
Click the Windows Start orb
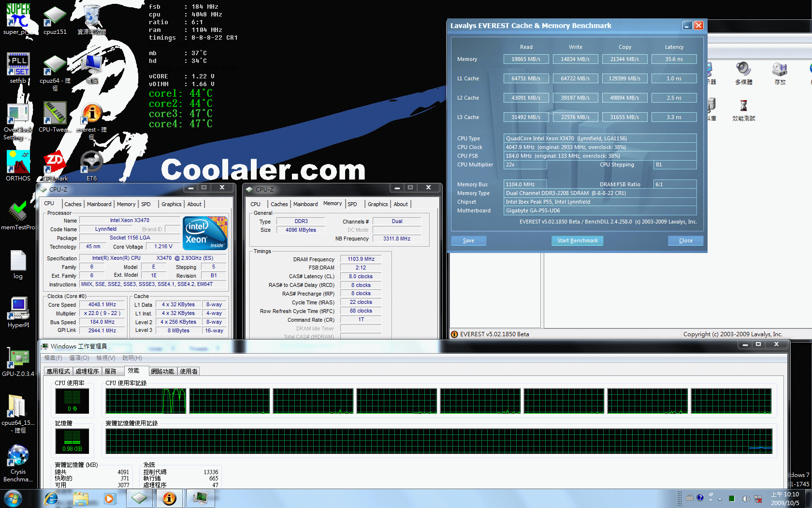(13, 498)
